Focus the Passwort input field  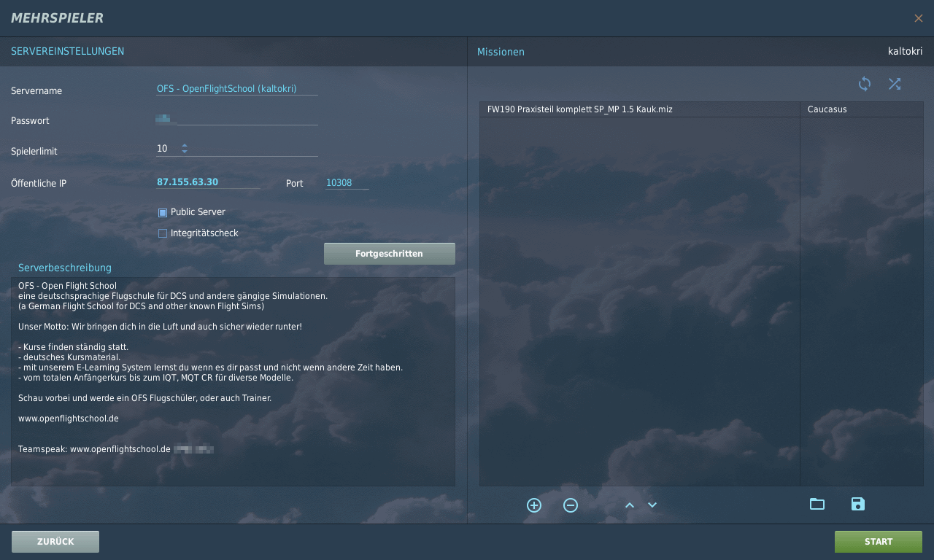[236, 119]
